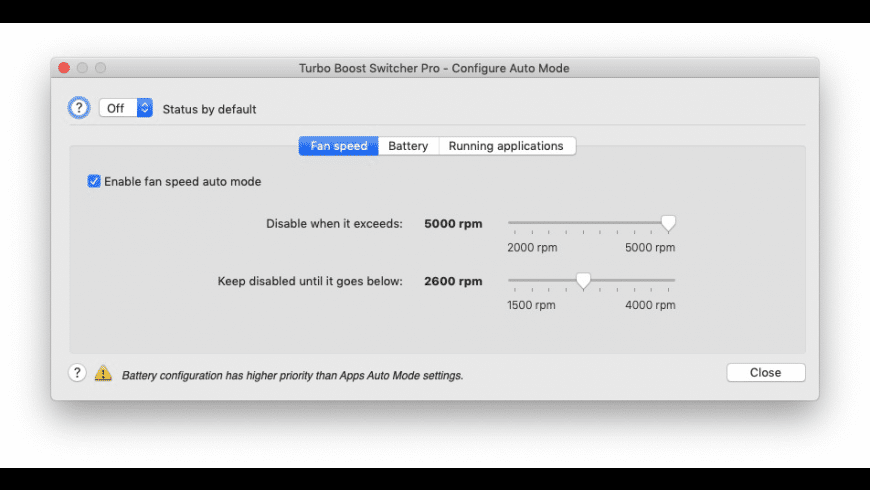
Task: Click the 1500 rpm slider minimum label
Action: tap(531, 305)
